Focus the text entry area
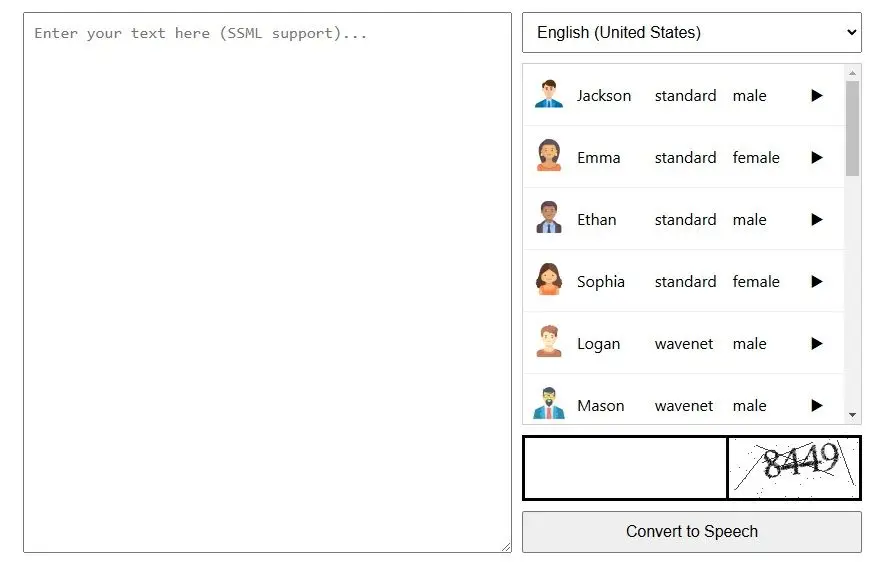This screenshot has width=892, height=569. 267,282
